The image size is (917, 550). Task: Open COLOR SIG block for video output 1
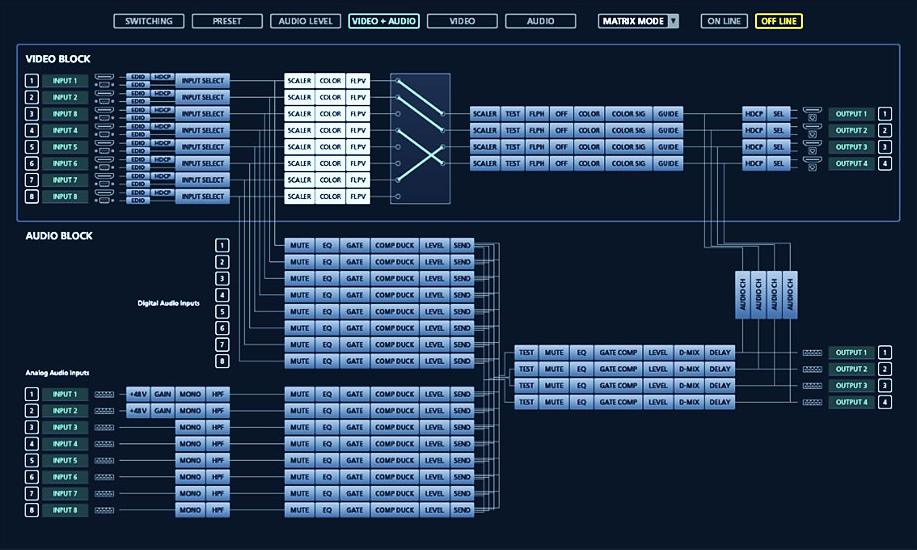coord(628,114)
